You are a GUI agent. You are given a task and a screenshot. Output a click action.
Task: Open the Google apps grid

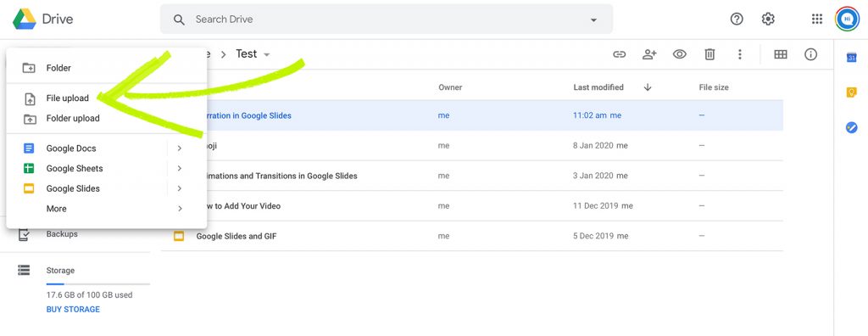point(817,19)
